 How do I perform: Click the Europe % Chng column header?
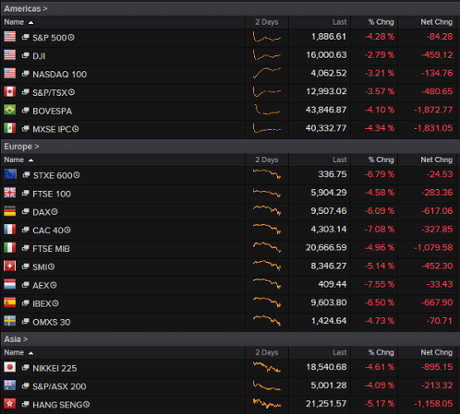(x=381, y=160)
